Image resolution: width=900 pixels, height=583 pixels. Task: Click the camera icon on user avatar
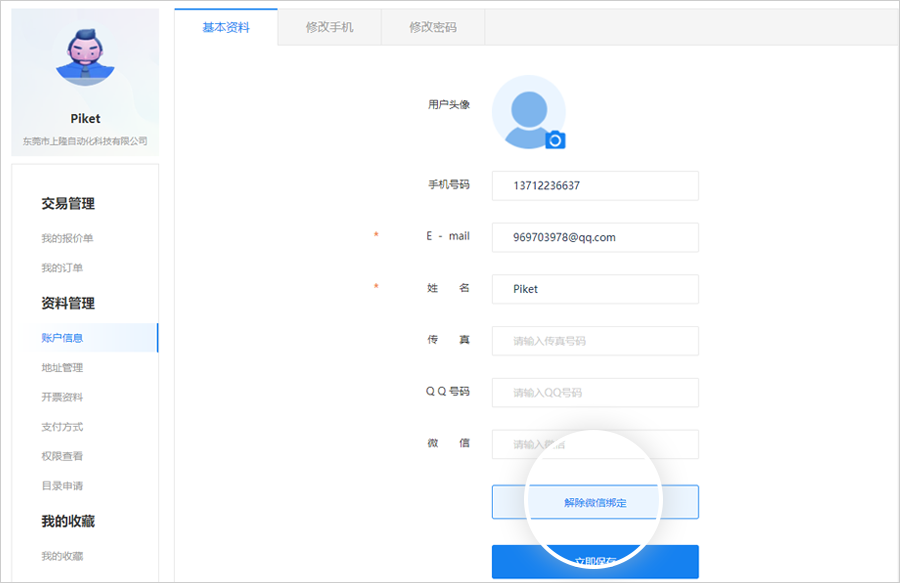tap(555, 140)
